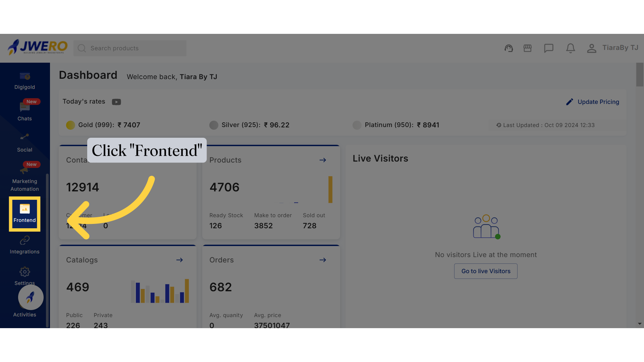Click the Catalogs card title
644x362 pixels.
click(82, 260)
